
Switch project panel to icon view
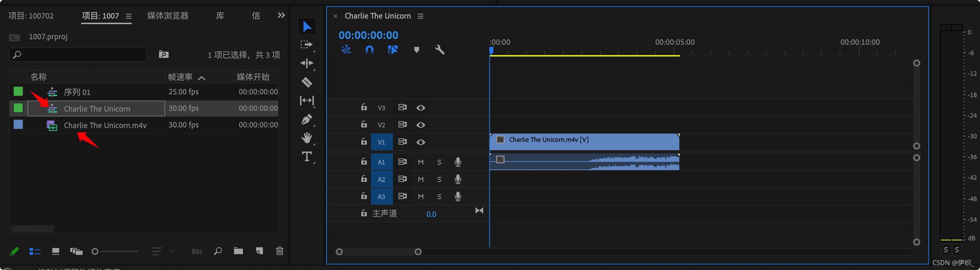coord(55,251)
